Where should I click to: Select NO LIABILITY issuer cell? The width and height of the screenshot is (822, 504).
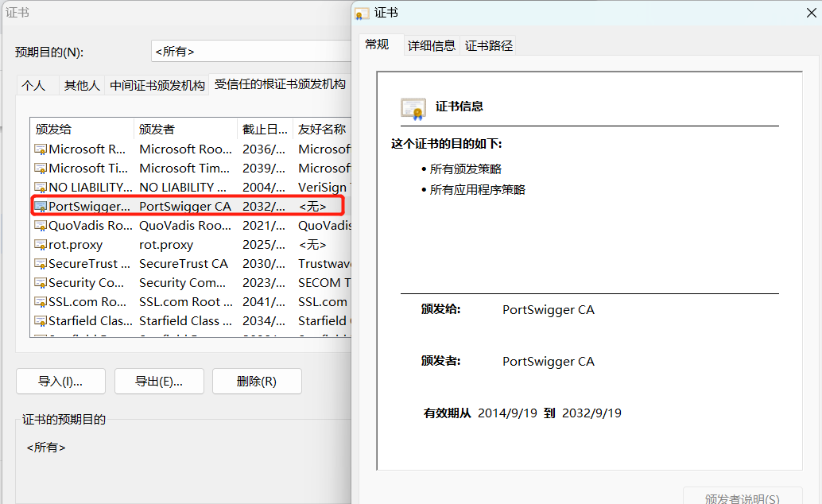pos(183,188)
